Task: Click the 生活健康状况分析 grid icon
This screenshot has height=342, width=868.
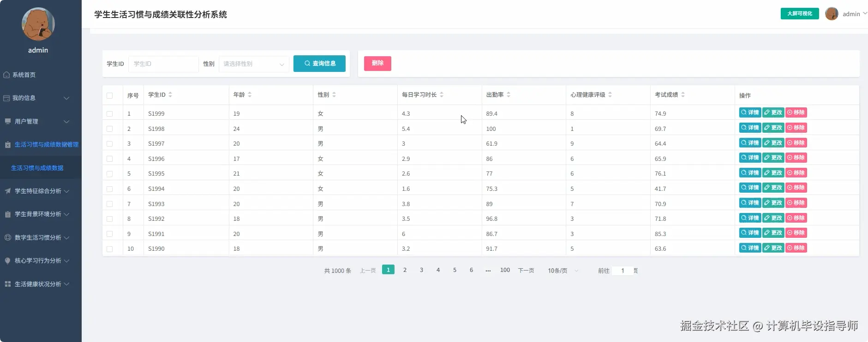Action: click(x=8, y=284)
